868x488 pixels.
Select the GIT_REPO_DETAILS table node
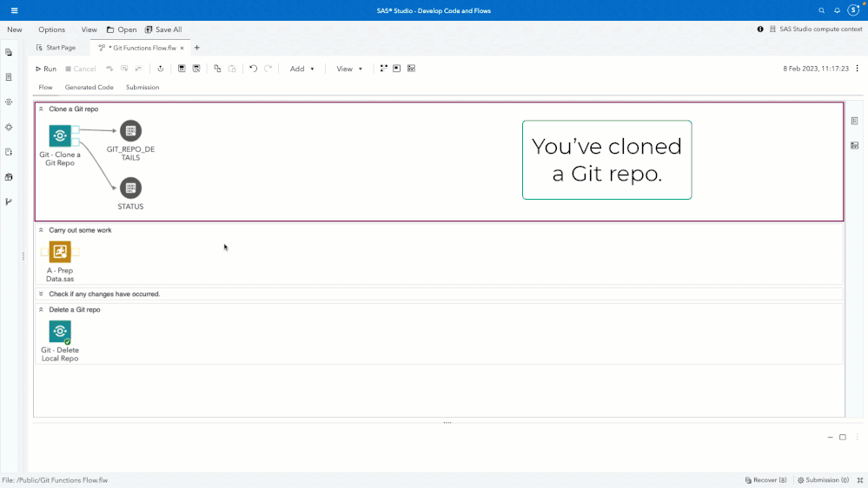[130, 130]
